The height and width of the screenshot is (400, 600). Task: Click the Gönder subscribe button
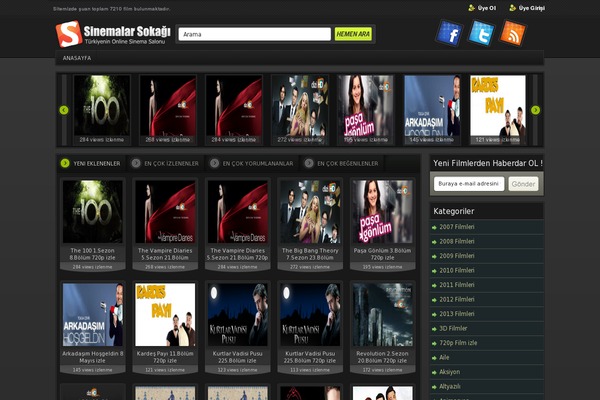(523, 184)
